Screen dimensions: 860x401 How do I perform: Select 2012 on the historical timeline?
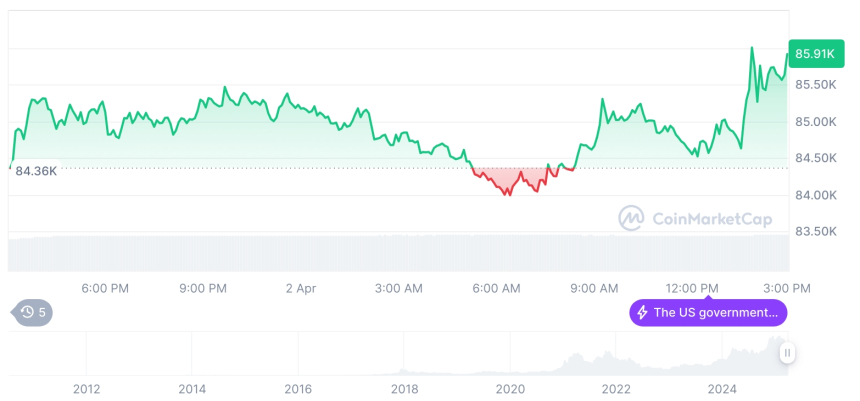click(x=87, y=389)
